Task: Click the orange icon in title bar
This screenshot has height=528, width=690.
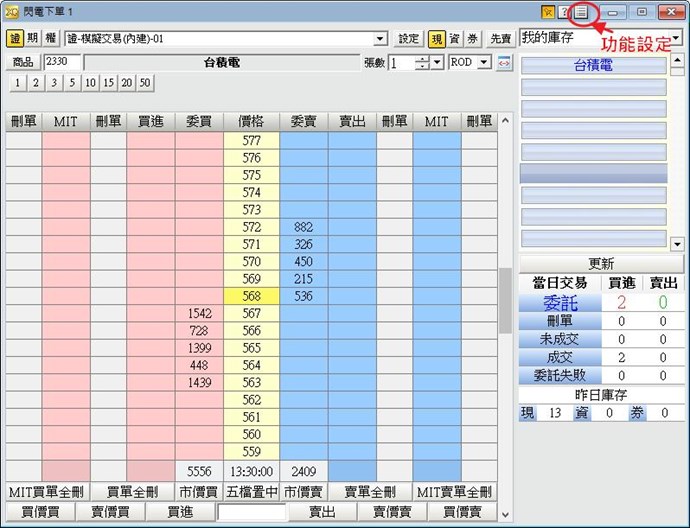Action: click(x=547, y=12)
